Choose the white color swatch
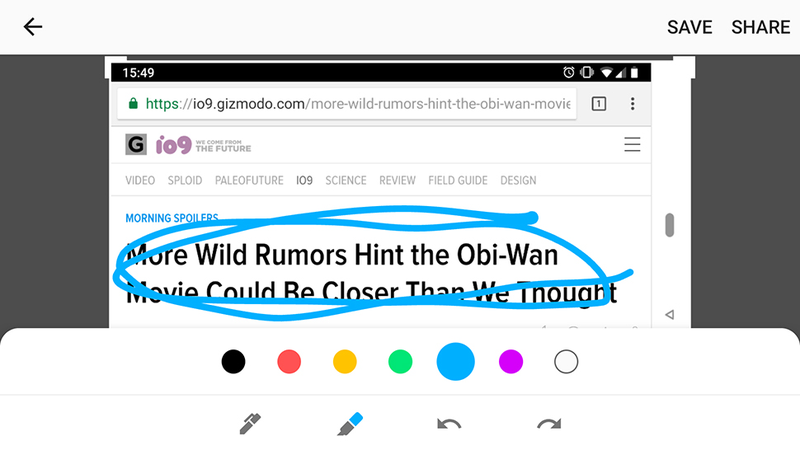 tap(566, 362)
